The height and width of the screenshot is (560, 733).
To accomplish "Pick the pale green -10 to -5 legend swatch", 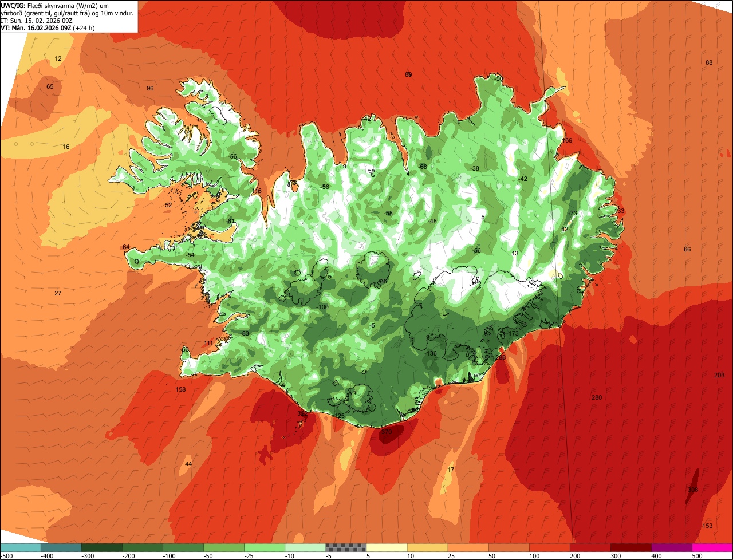I will pos(305,547).
